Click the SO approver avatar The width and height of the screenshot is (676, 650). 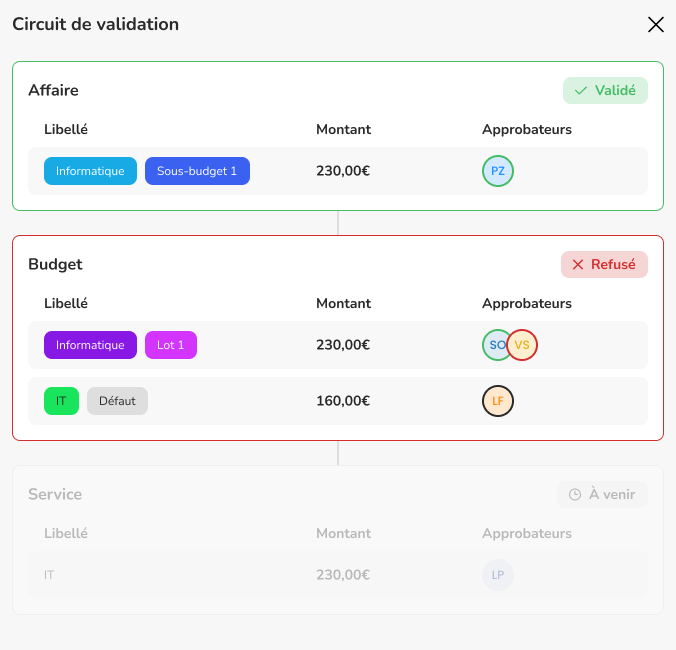tap(495, 345)
